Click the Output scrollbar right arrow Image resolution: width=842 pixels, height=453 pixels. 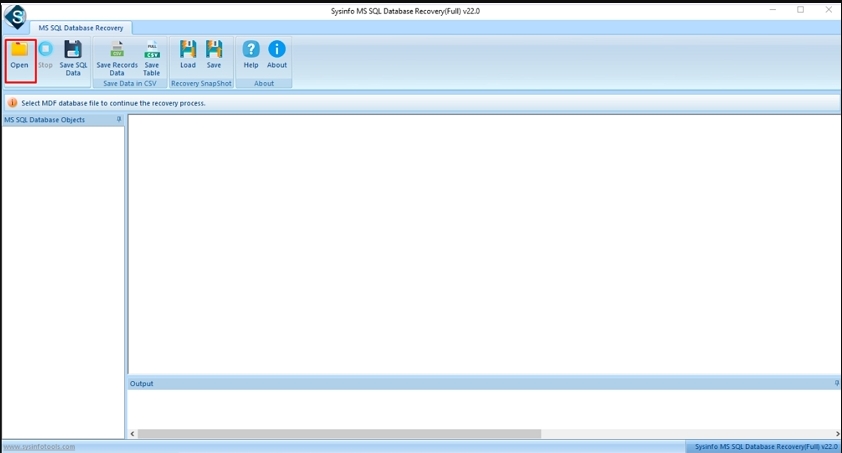tap(837, 434)
